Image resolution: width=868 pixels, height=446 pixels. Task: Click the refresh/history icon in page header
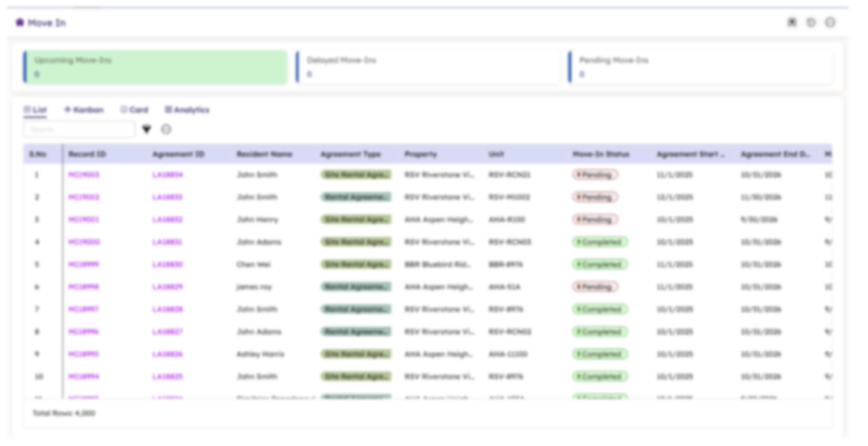click(x=811, y=23)
